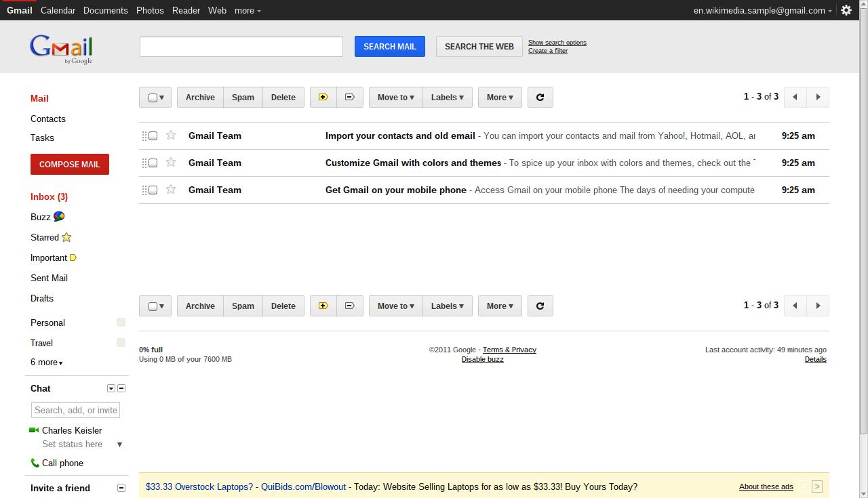Viewport: 868px width, 498px height.
Task: Go to newer messages with top arrow
Action: point(795,98)
